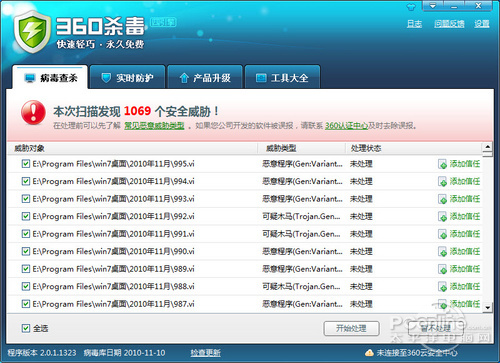Click the 程序版本 2.0.1.1323 text

click(x=42, y=353)
